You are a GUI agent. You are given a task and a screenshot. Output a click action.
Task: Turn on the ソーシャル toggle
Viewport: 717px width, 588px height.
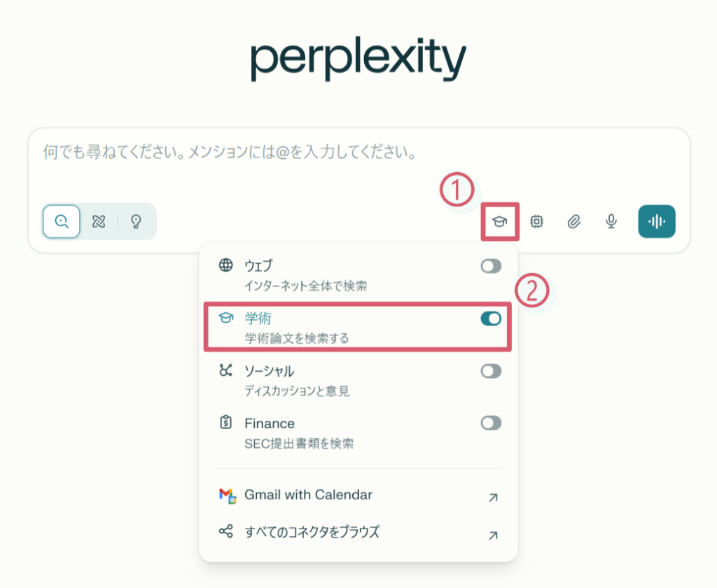point(491,371)
